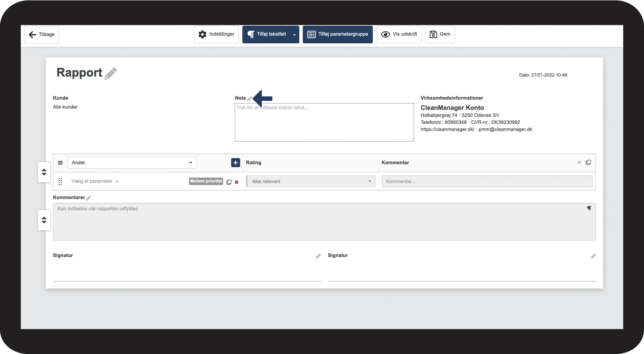This screenshot has height=354, width=644.
Task: Copy the parameter group via header copy icon
Action: coord(588,163)
